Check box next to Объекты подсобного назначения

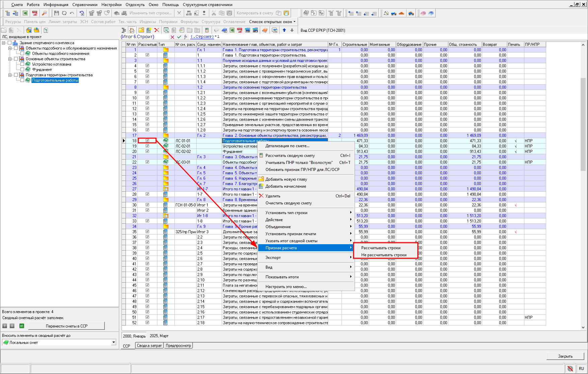[22, 54]
